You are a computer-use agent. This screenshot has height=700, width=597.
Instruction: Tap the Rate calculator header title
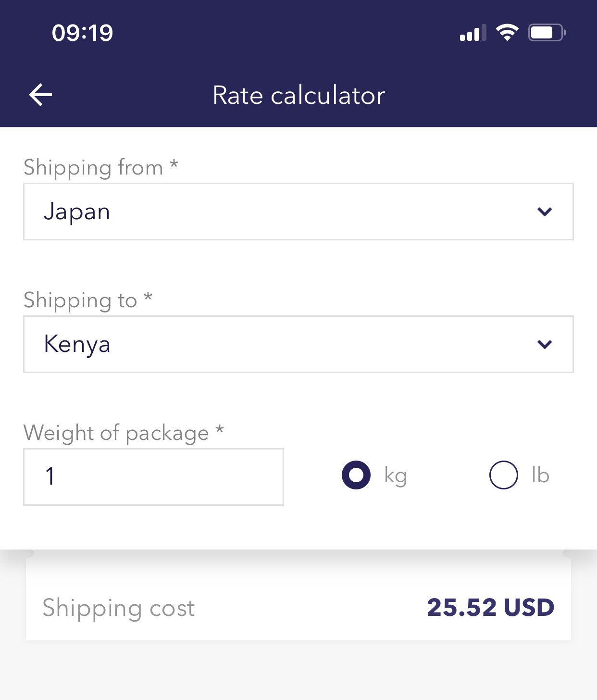(x=298, y=95)
